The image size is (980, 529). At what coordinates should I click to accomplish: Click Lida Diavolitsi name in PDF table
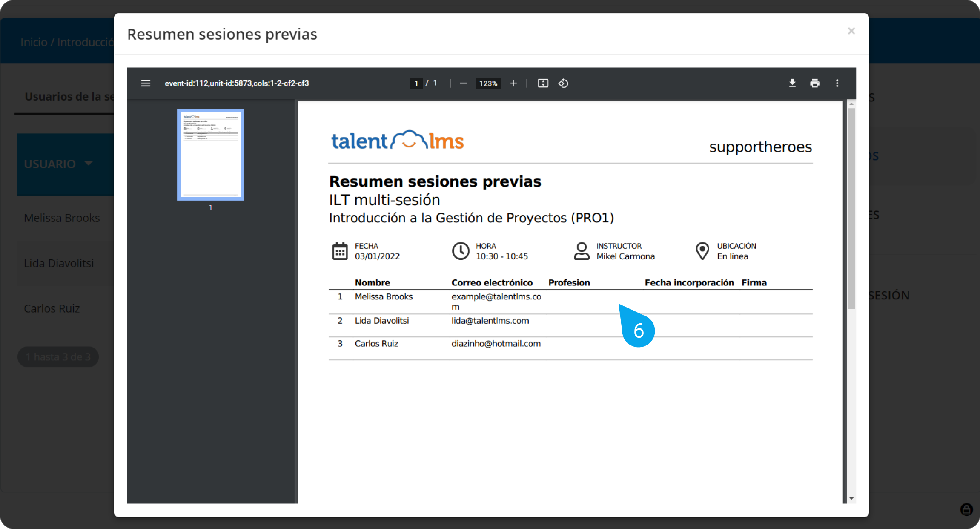click(x=382, y=321)
